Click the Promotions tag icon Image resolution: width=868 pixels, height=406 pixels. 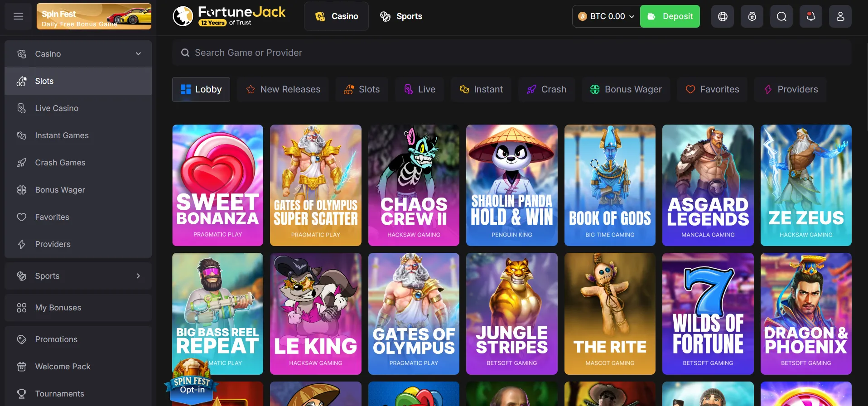click(21, 339)
